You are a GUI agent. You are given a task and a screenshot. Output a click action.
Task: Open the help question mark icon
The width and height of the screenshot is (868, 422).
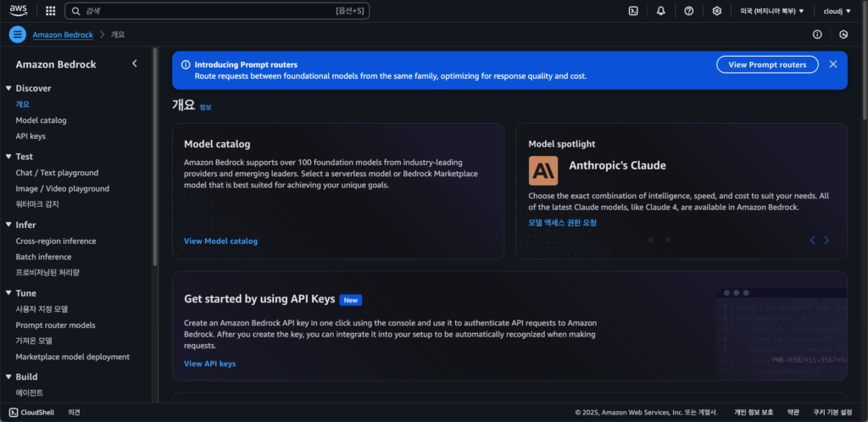coord(688,10)
